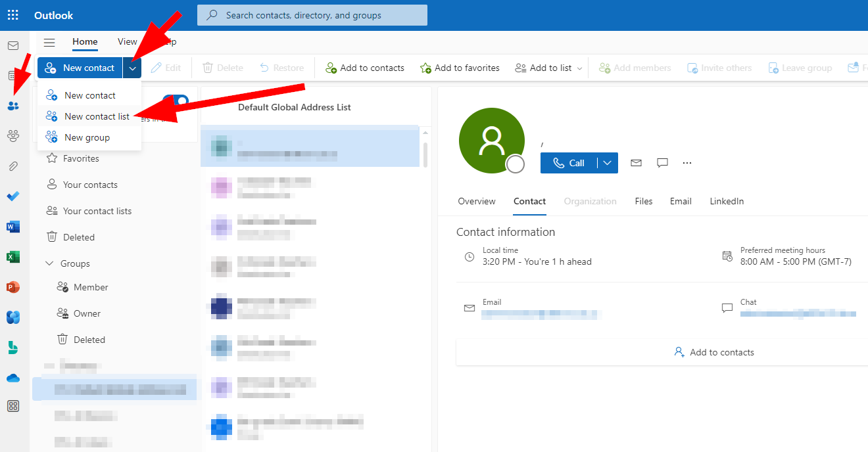The image size is (868, 452).
Task: Open the People icon in sidebar
Action: pos(13,106)
